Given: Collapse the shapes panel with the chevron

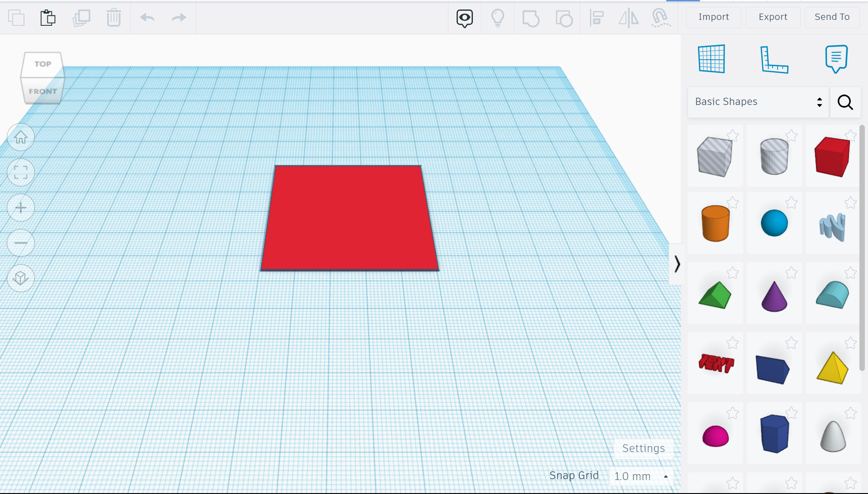Looking at the screenshot, I should click(677, 264).
